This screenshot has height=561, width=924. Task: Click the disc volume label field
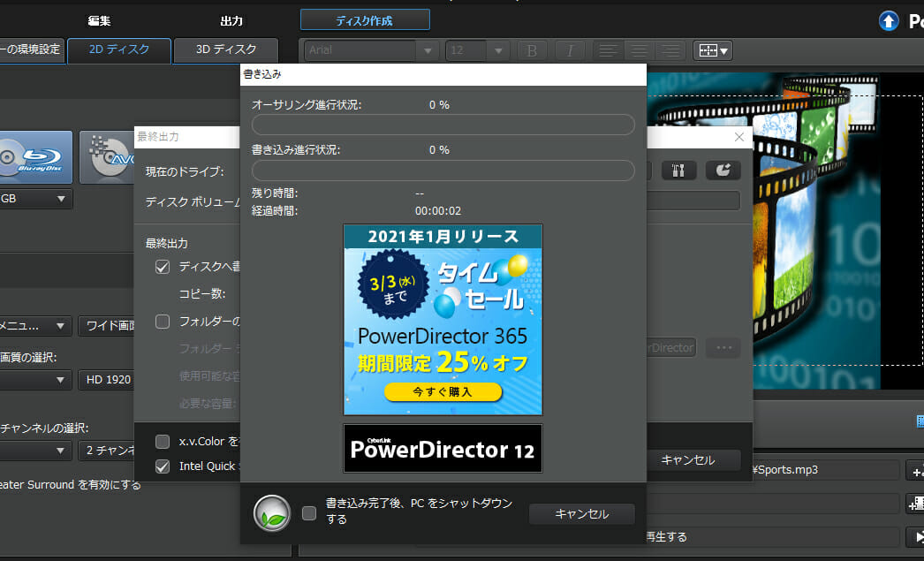pos(693,201)
